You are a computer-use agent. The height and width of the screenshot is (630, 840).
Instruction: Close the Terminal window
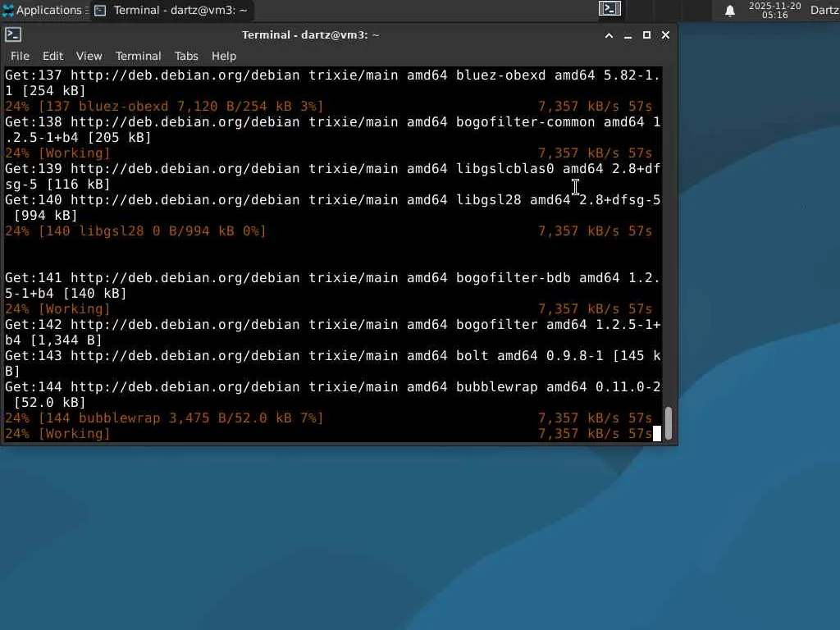coord(665,34)
